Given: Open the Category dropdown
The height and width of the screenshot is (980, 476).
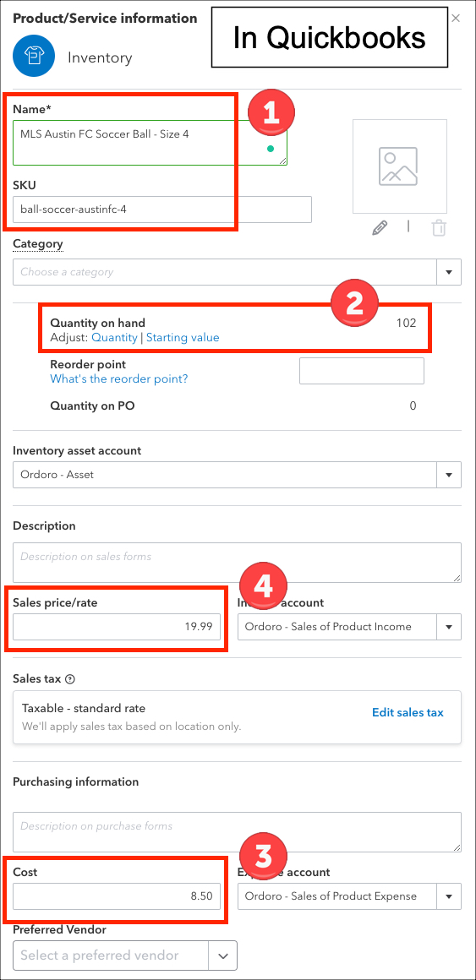Looking at the screenshot, I should [448, 272].
